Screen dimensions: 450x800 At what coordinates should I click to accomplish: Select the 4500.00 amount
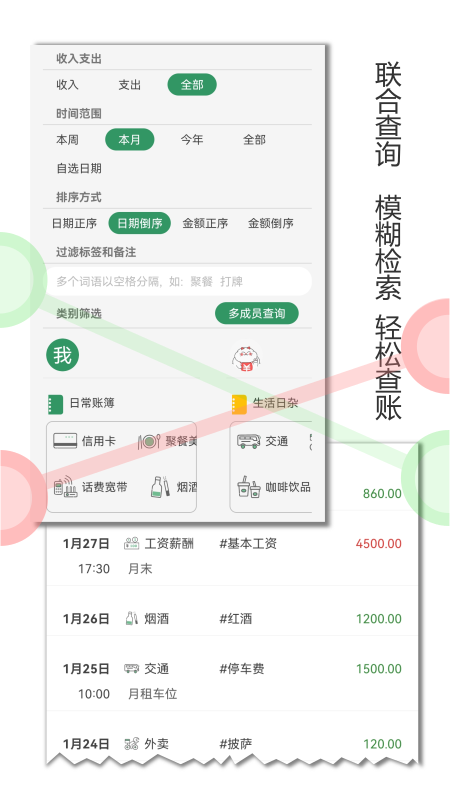click(379, 544)
